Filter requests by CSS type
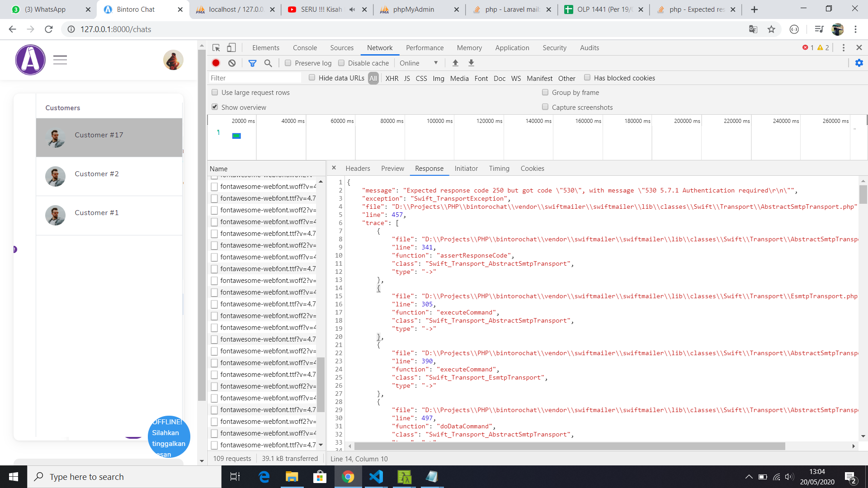This screenshot has width=868, height=488. 421,79
